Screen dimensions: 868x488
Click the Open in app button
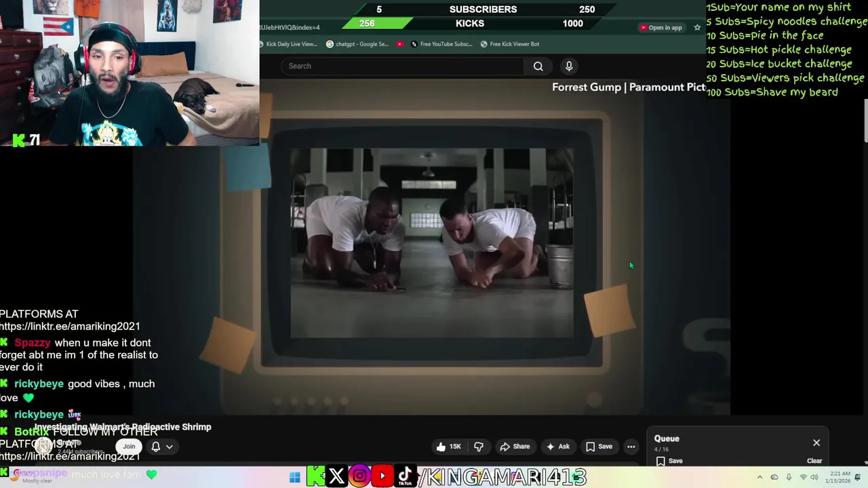point(660,28)
